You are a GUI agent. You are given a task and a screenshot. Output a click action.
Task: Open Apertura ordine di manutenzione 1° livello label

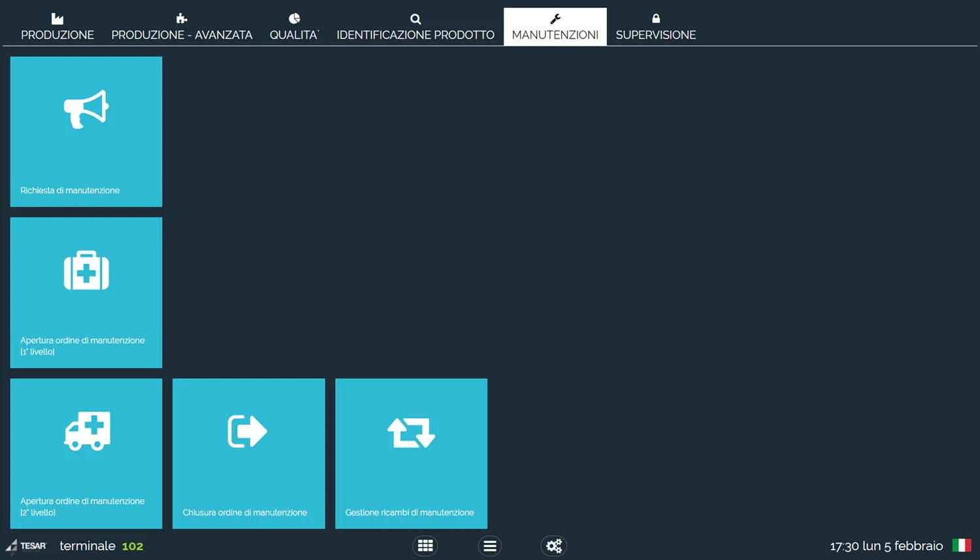pyautogui.click(x=82, y=346)
